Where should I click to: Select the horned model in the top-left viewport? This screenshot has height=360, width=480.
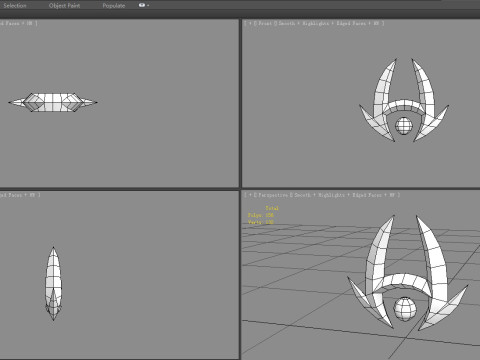click(x=53, y=102)
